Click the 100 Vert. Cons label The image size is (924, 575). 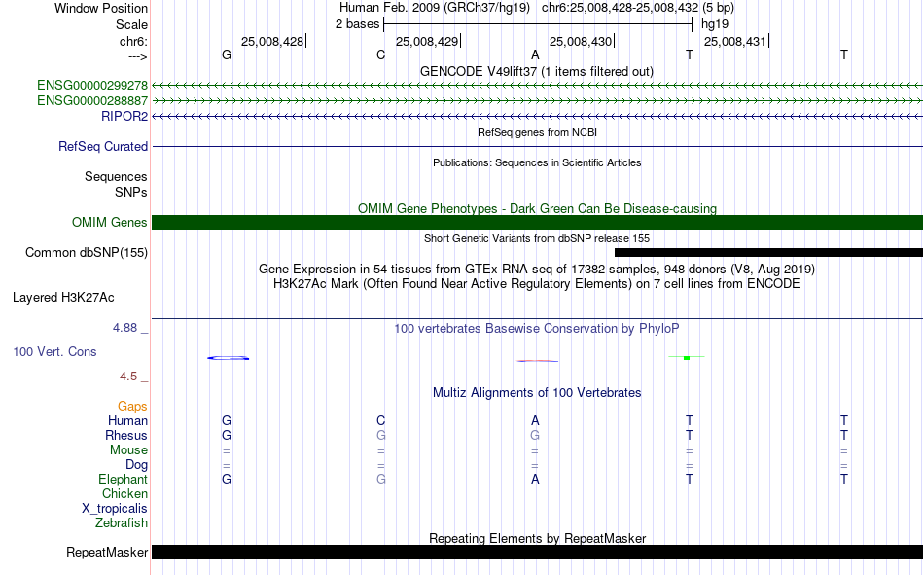pos(54,351)
